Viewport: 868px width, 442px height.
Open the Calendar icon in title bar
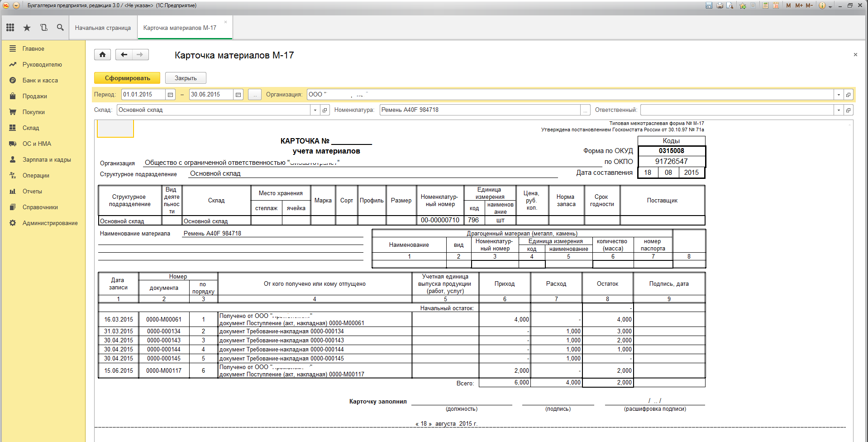[776, 5]
